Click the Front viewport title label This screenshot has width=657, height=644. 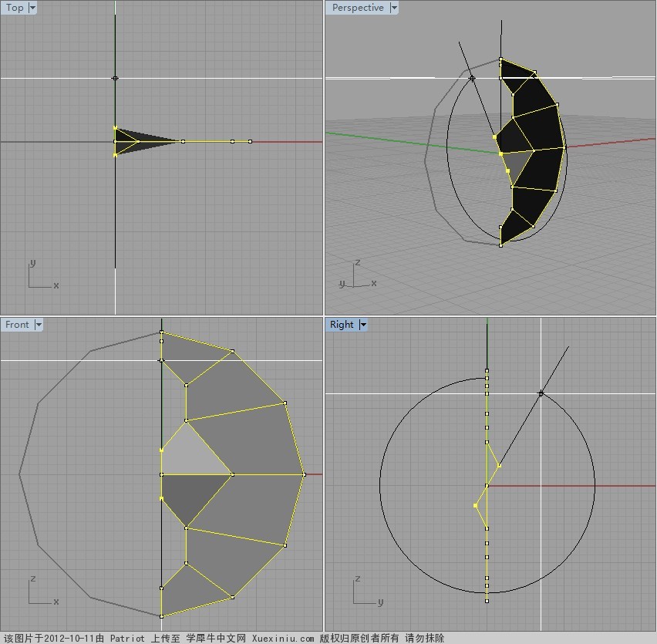pyautogui.click(x=17, y=325)
